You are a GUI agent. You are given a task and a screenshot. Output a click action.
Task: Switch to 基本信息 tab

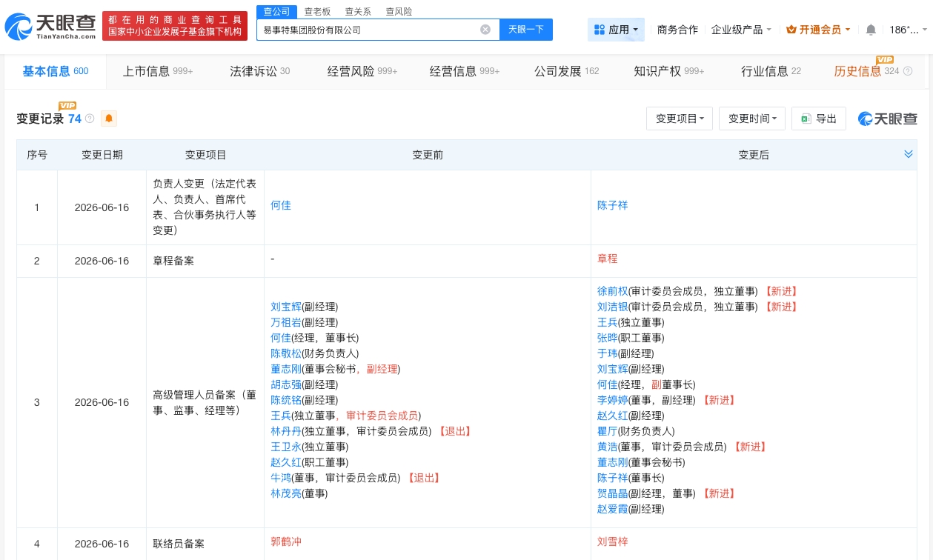(55, 71)
